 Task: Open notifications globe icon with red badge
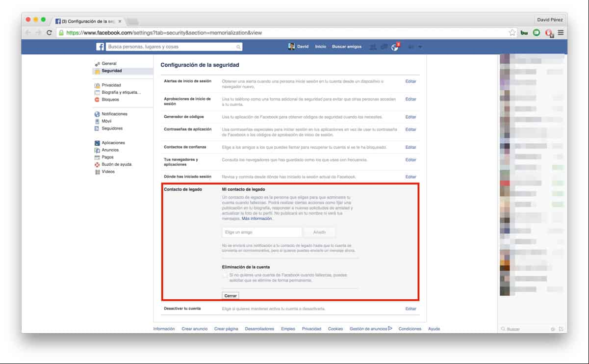(395, 47)
